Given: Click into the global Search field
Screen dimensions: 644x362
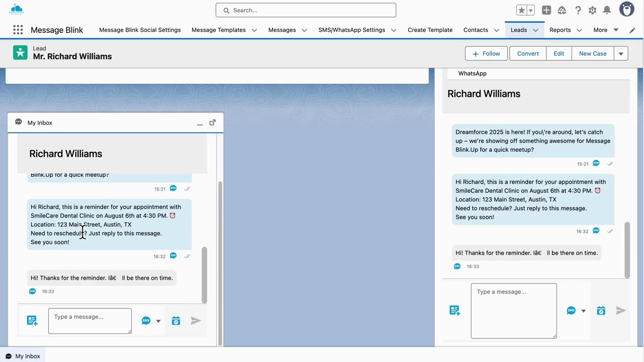Looking at the screenshot, I should 306,10.
